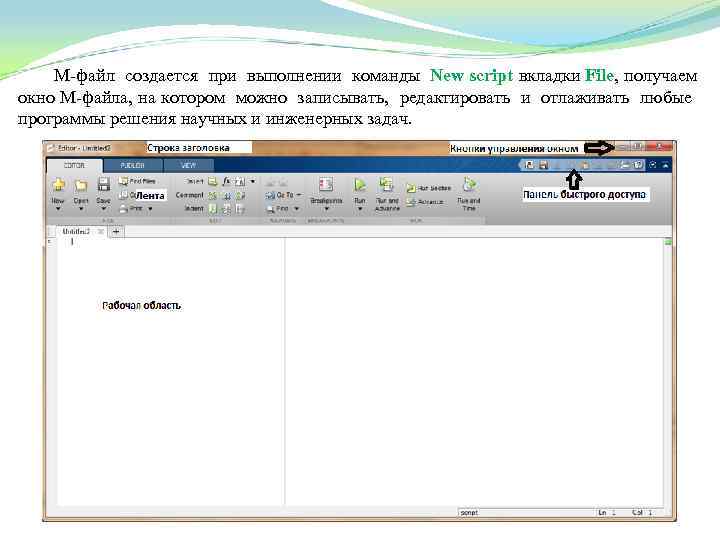Open the dropdown arrow in the Insert row
This screenshot has height=540, width=720.
tap(253, 181)
